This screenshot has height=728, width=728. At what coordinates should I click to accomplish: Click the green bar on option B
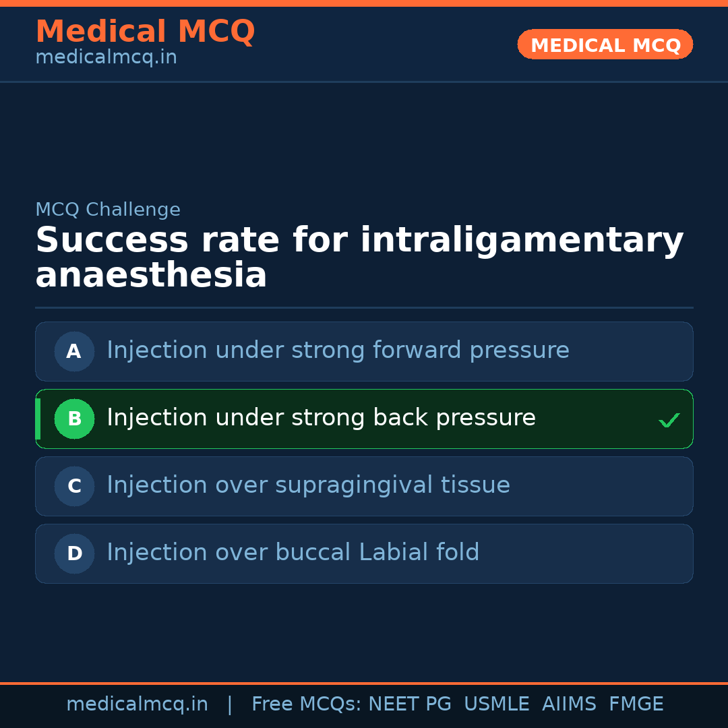point(38,419)
